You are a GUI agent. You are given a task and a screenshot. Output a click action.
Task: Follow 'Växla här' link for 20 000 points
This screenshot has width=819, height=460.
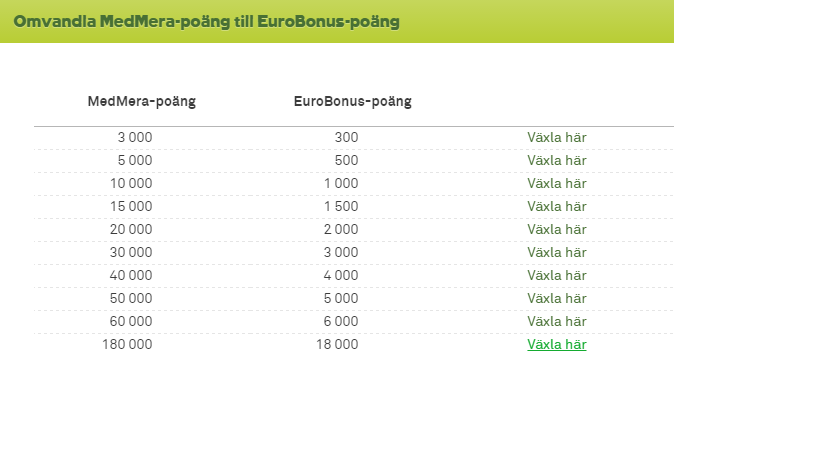556,229
